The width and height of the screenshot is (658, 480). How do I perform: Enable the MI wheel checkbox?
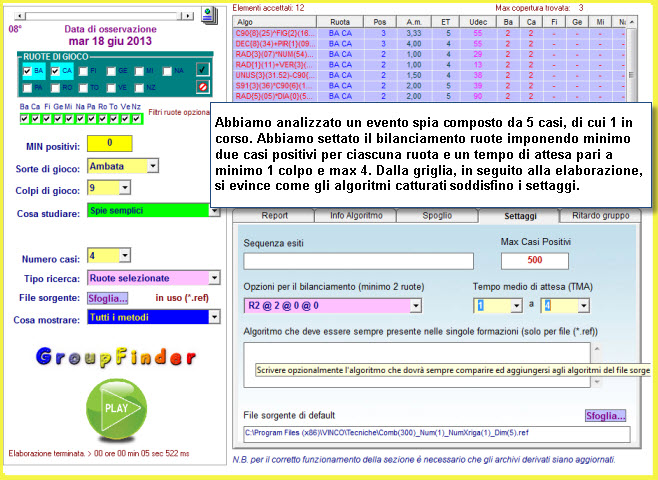click(139, 71)
